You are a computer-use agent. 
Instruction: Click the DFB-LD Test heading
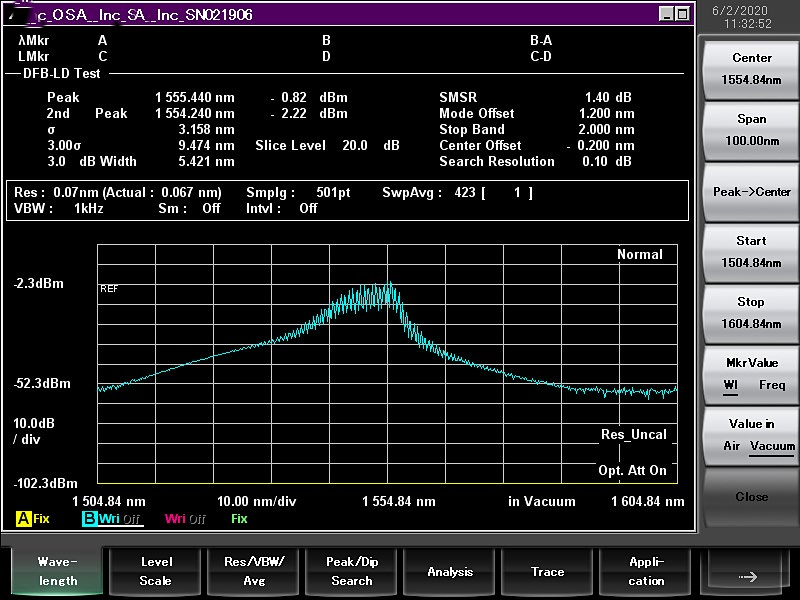point(62,73)
